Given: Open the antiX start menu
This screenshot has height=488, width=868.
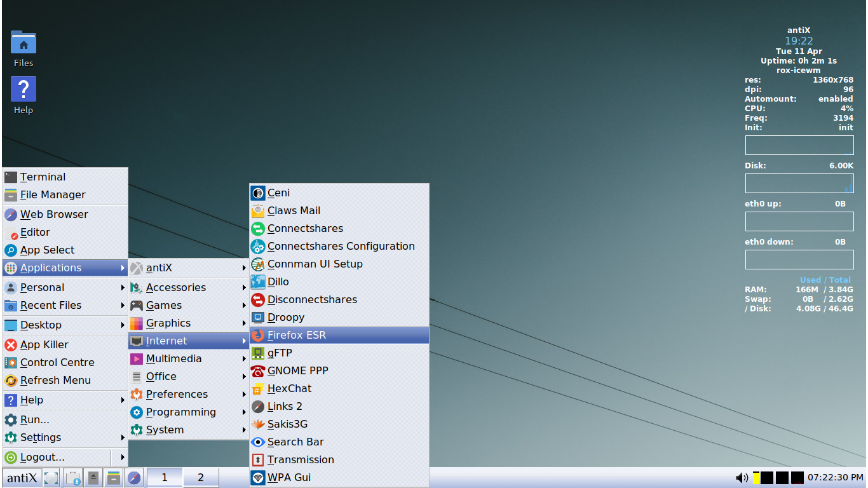Looking at the screenshot, I should tap(21, 477).
